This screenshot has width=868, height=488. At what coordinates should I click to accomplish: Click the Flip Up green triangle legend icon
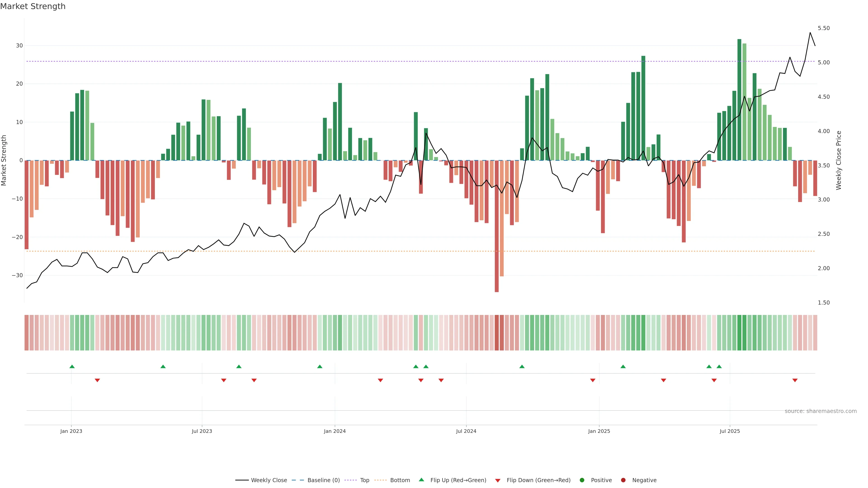(x=421, y=480)
